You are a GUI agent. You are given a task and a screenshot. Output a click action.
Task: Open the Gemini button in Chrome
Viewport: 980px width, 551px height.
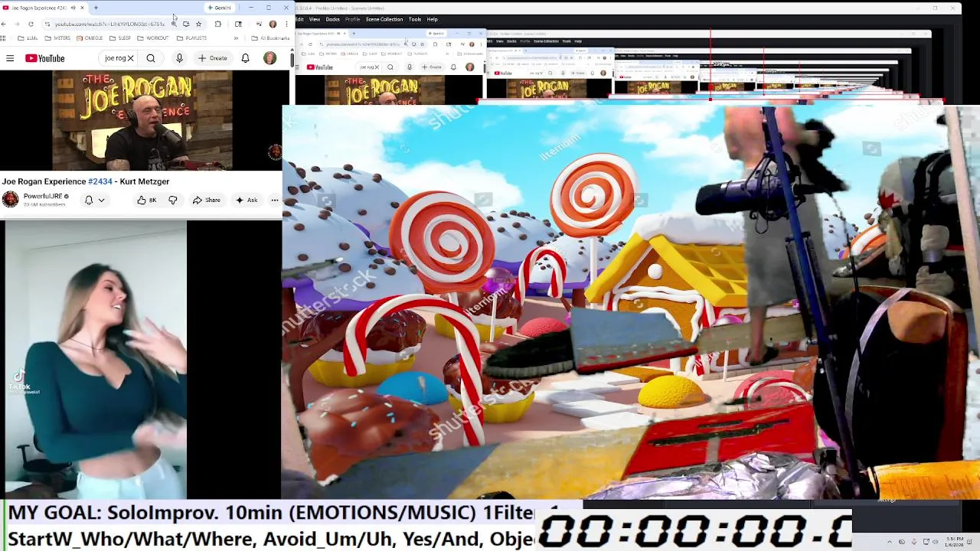pos(220,8)
